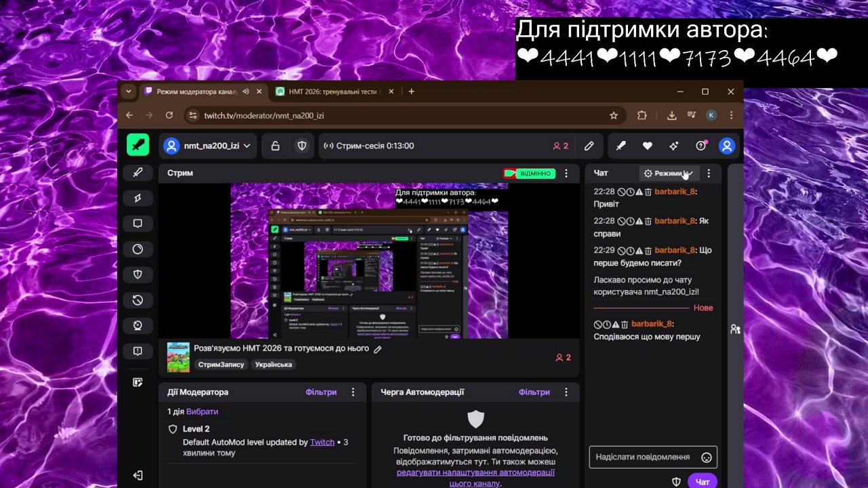
Task: Click the timeout clock icon on the 22:29 message
Action: (630, 250)
